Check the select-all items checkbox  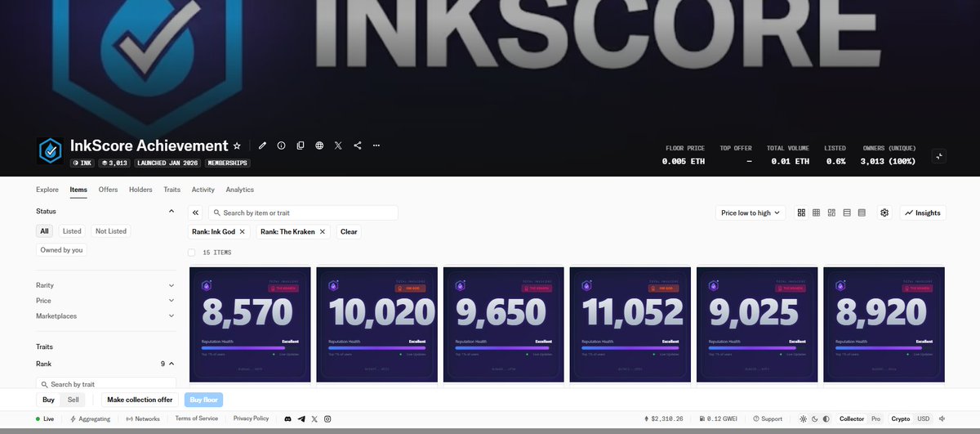[192, 253]
